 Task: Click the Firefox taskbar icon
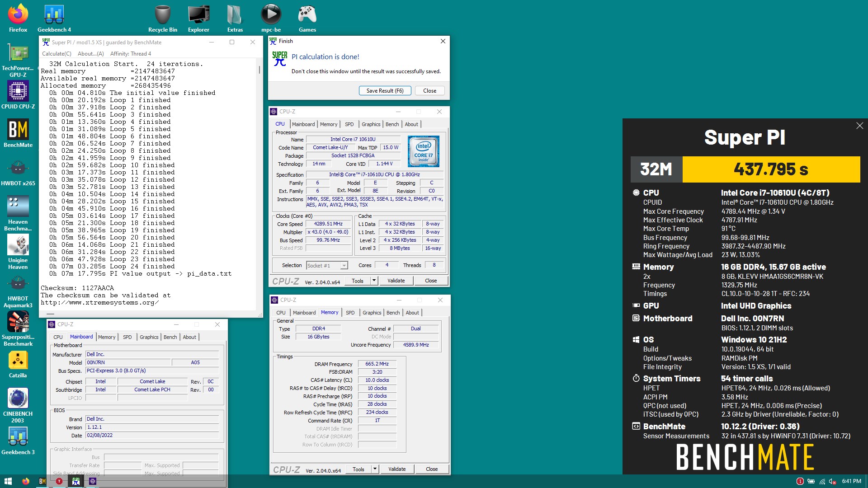pyautogui.click(x=26, y=481)
